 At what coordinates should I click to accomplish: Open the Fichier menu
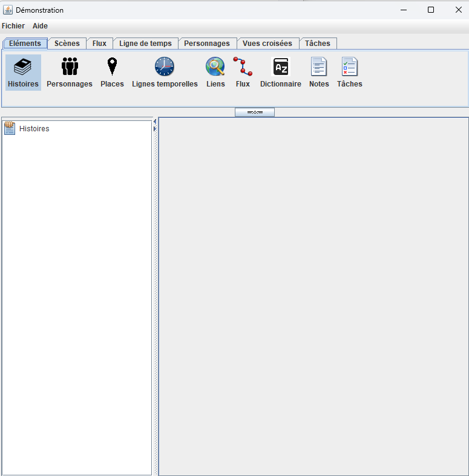point(13,26)
